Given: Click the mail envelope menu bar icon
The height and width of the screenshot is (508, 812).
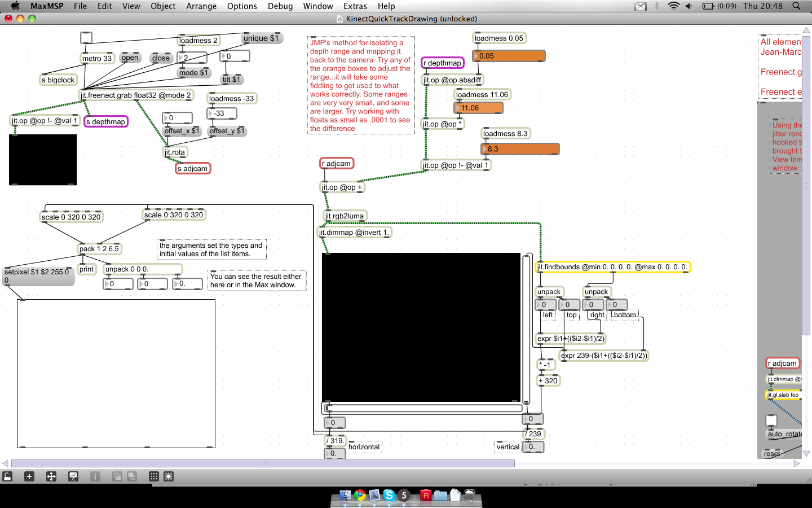Looking at the screenshot, I should point(641,6).
